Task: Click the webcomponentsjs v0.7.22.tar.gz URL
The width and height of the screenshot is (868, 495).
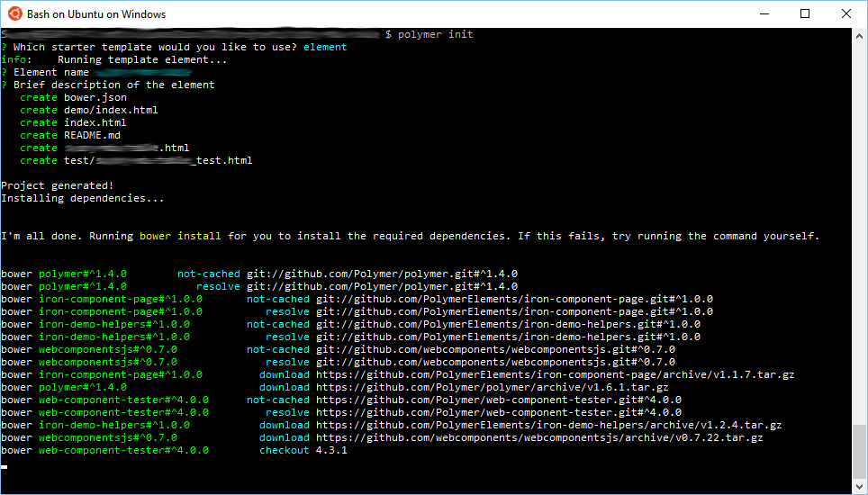Action: pos(539,437)
